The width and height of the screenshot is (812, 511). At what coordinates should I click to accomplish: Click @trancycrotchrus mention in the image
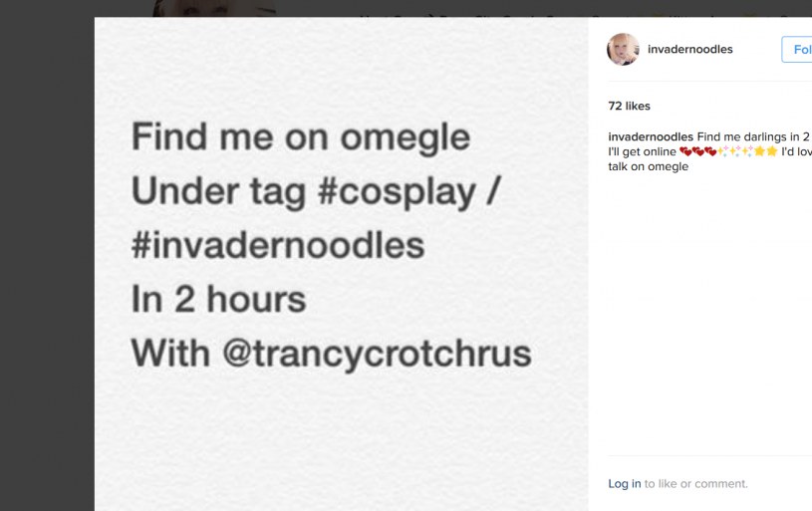coord(377,353)
